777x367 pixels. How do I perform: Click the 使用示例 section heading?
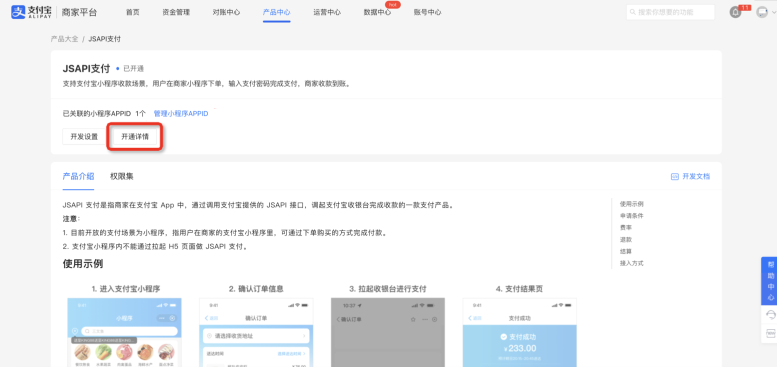tap(83, 263)
